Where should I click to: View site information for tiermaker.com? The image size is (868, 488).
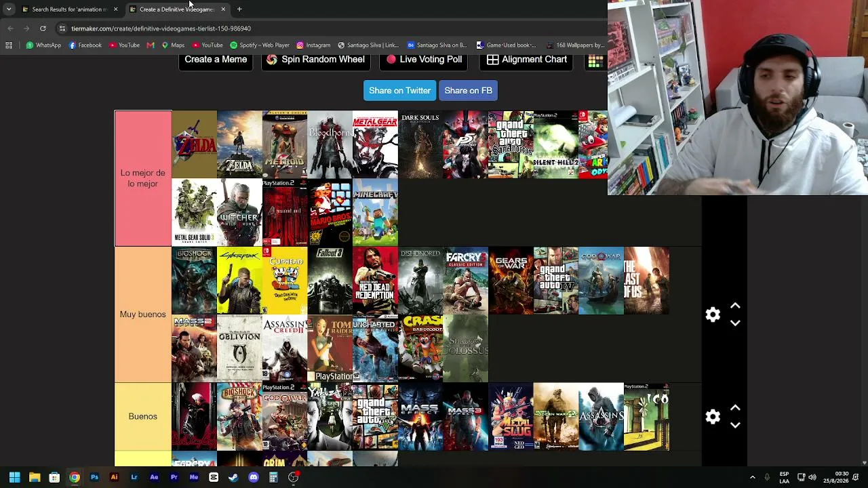[x=62, y=28]
